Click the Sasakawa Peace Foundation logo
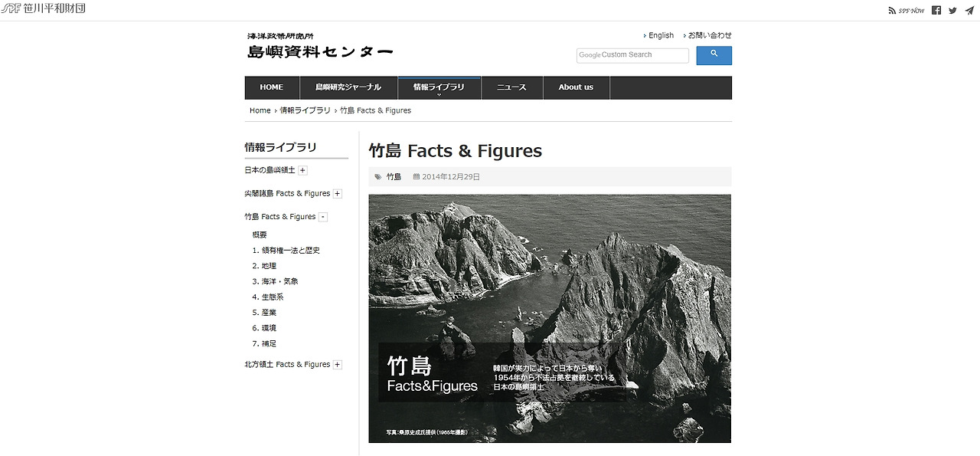980x456 pixels. point(43,10)
